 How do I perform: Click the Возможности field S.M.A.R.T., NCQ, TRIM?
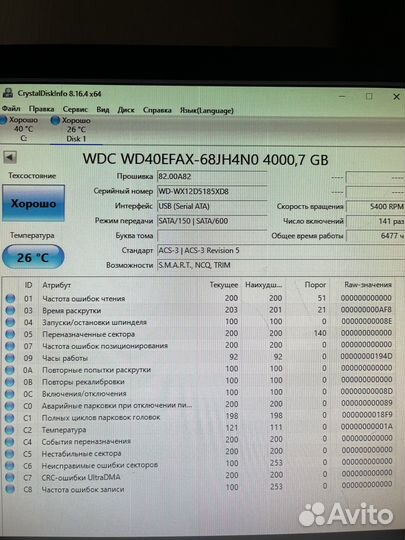(281, 265)
